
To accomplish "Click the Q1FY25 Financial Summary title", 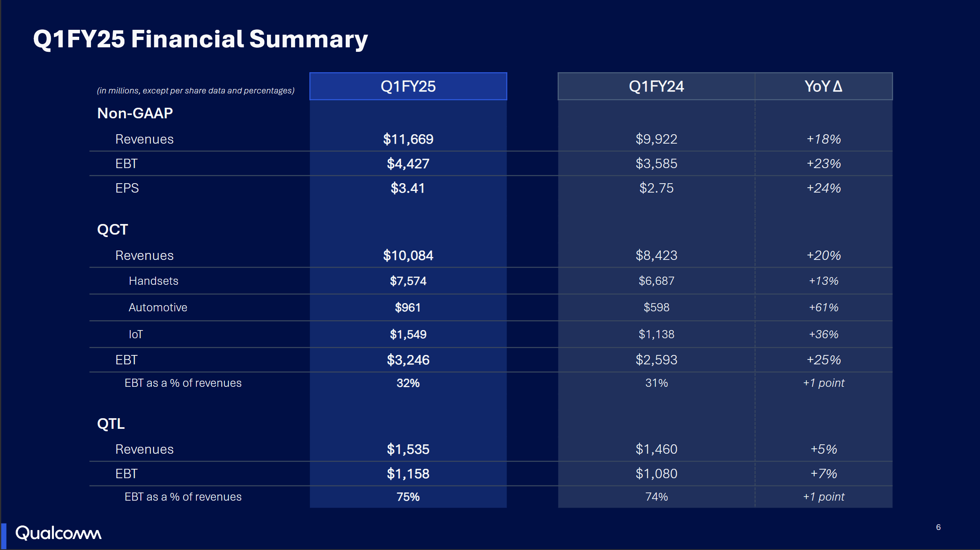I will (201, 39).
